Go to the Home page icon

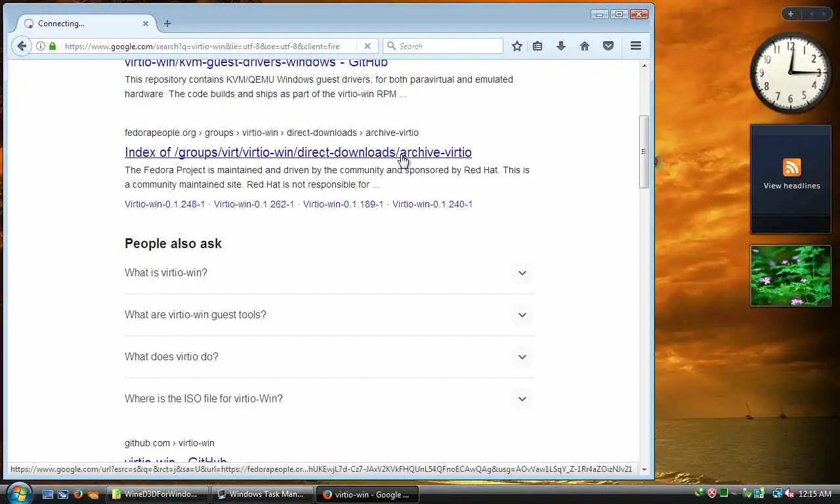(x=585, y=46)
